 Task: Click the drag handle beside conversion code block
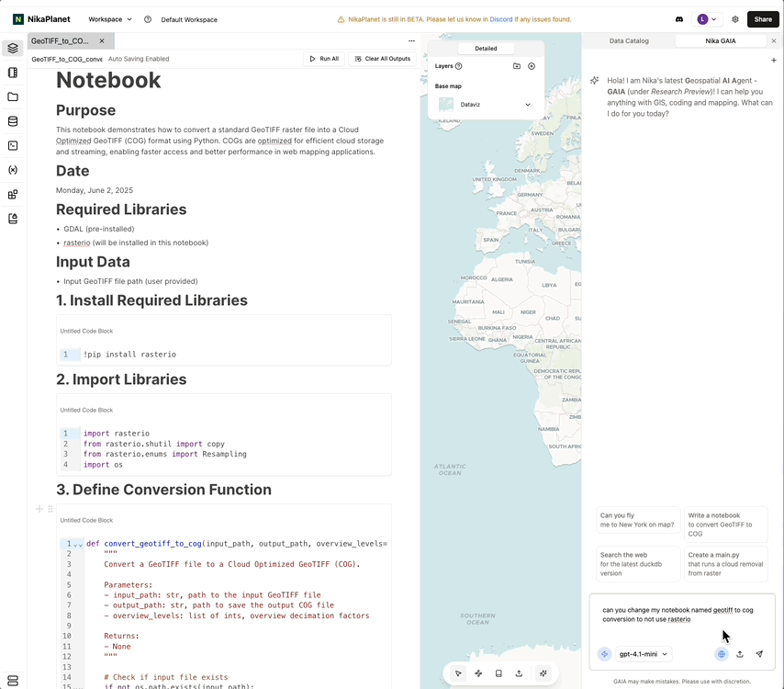pos(50,509)
